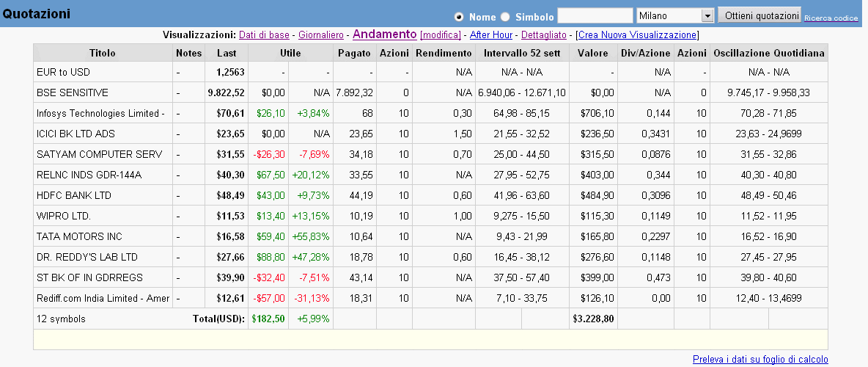The image size is (868, 367).
Task: Click the modifica link
Action: (x=441, y=35)
